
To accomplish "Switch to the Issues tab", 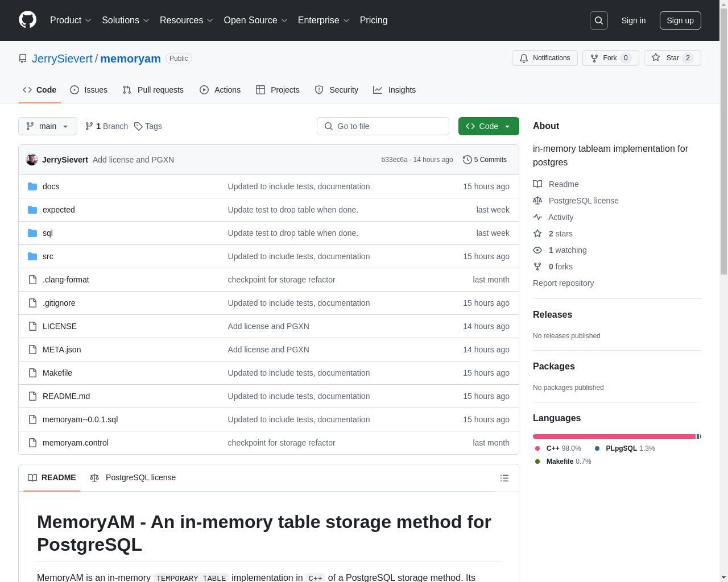I will 89,90.
